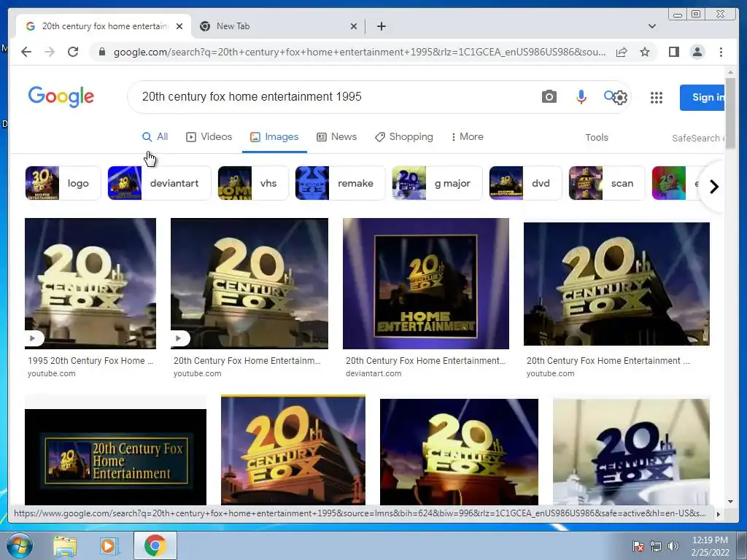747x560 pixels.
Task: Share this page using the share icon
Action: (x=622, y=52)
